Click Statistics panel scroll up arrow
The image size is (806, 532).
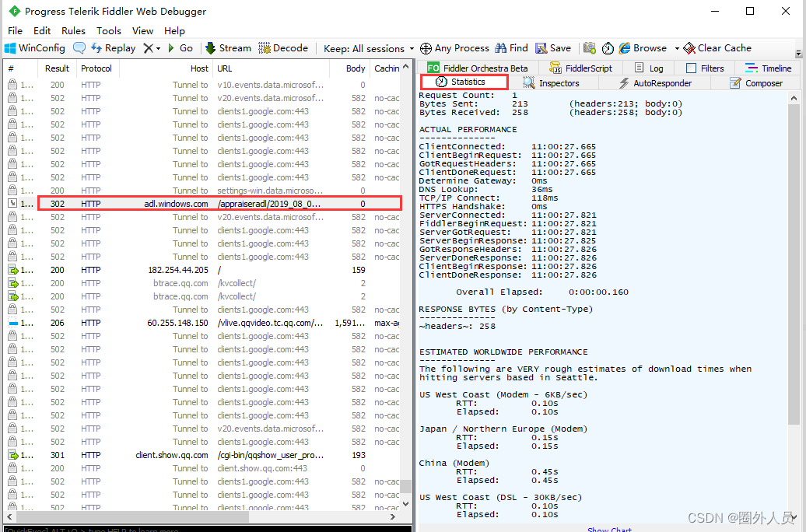pyautogui.click(x=794, y=98)
